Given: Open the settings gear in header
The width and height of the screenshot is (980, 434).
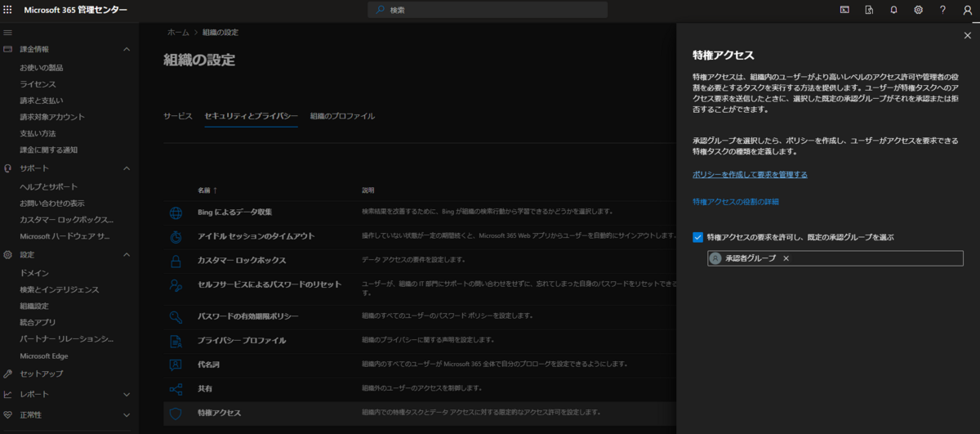Looking at the screenshot, I should (x=919, y=10).
